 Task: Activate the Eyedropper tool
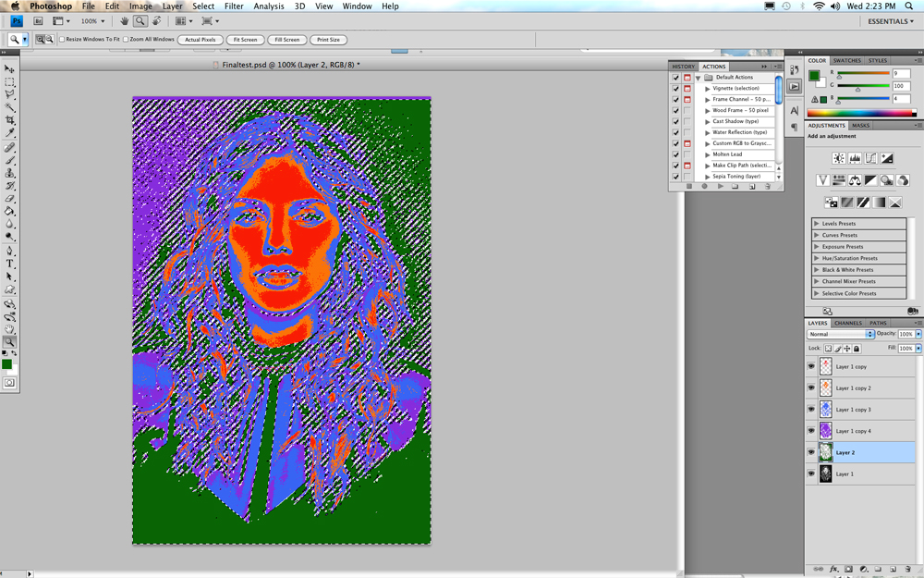[x=9, y=132]
